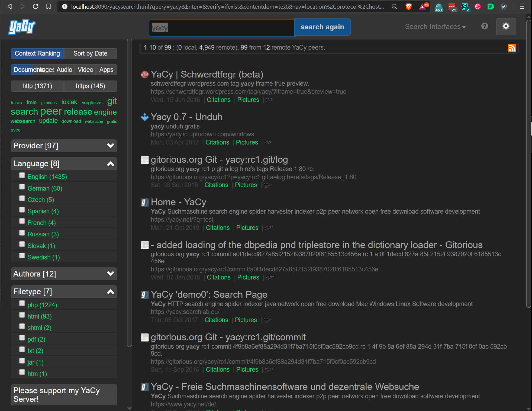The width and height of the screenshot is (532, 411).
Task: Click the 'peer' tag in topic cloud
Action: click(51, 111)
